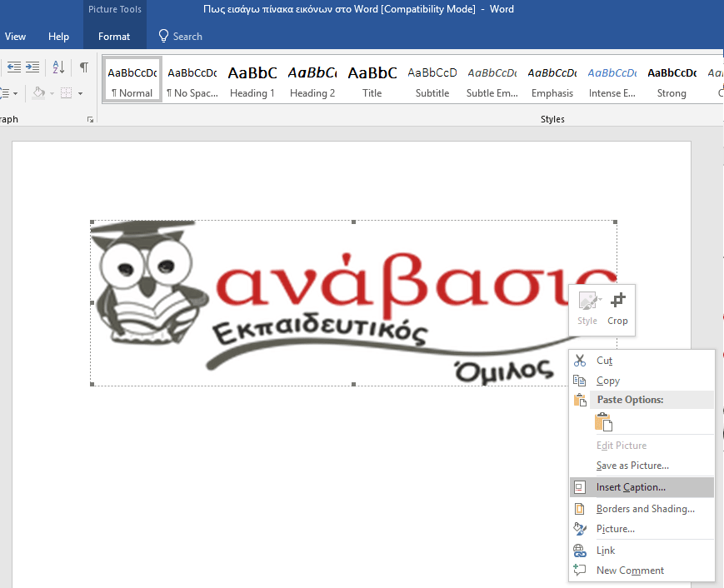Click the top-left corner handle of picture
This screenshot has height=588, width=724.
click(x=92, y=222)
